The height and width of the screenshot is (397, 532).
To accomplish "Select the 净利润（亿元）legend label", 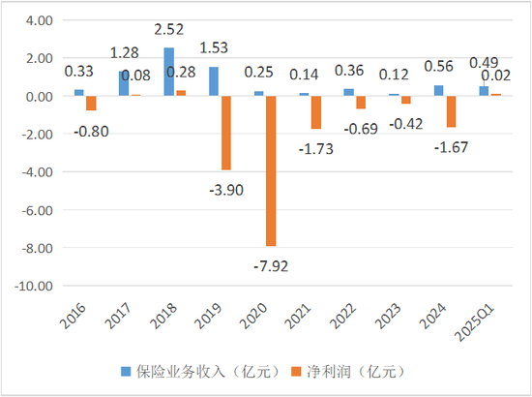I will pos(356,372).
